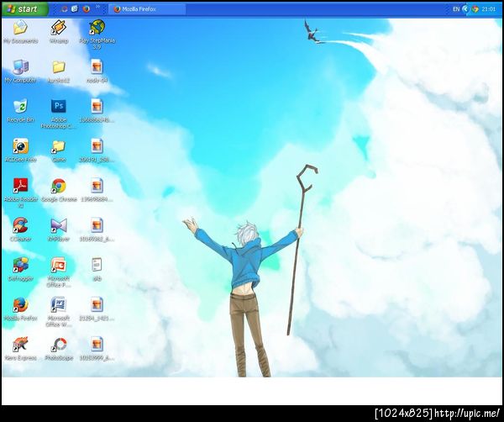The width and height of the screenshot is (504, 422).
Task: Open CCleaner desktop shortcut
Action: 20,229
